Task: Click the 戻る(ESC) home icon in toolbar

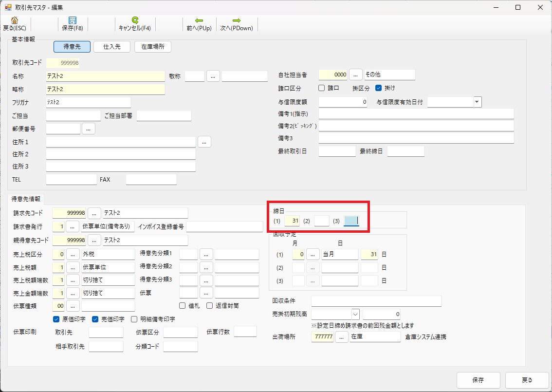Action: (x=15, y=20)
